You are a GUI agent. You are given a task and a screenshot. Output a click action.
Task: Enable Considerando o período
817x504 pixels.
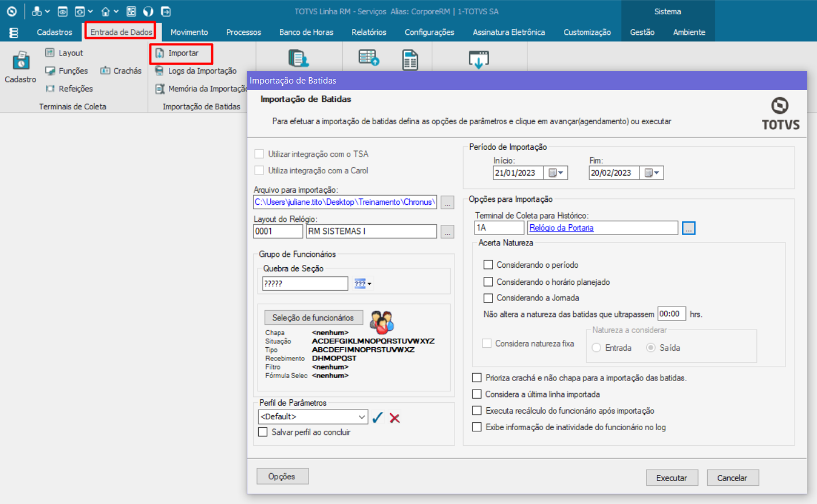(x=488, y=265)
